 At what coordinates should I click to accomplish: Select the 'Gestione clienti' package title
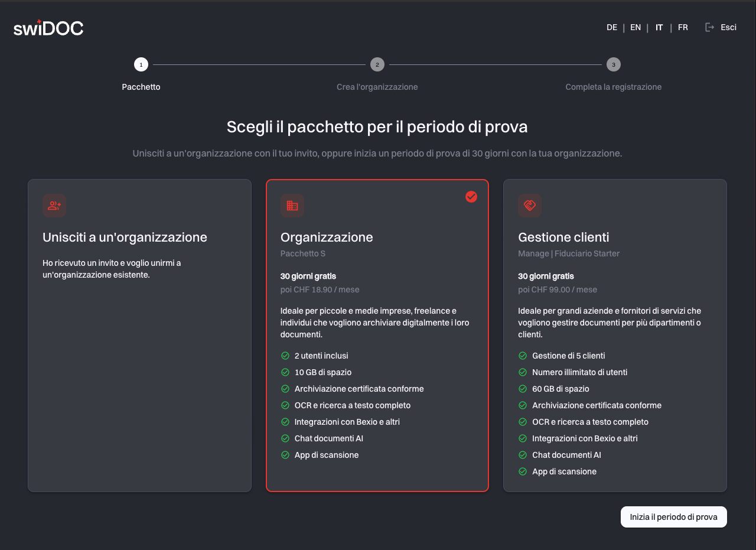563,237
